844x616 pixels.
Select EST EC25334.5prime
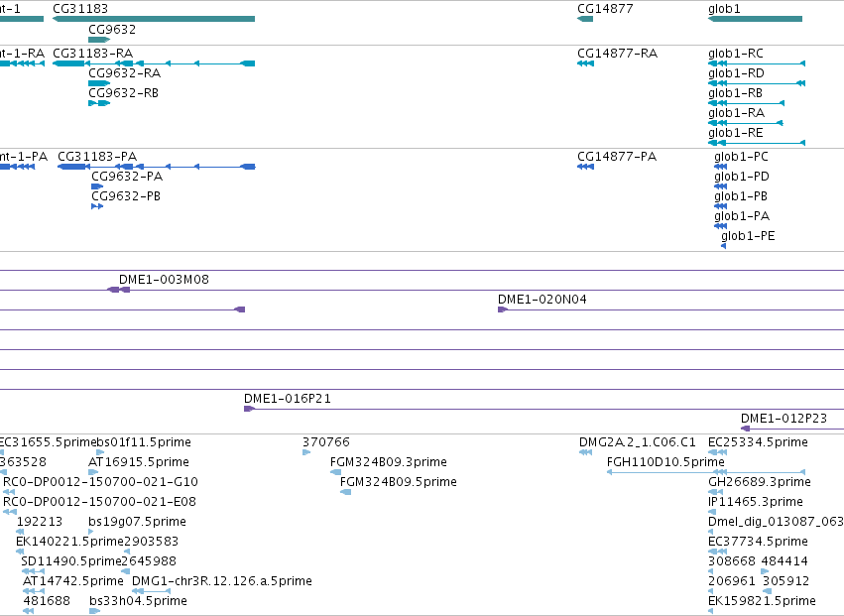click(758, 442)
